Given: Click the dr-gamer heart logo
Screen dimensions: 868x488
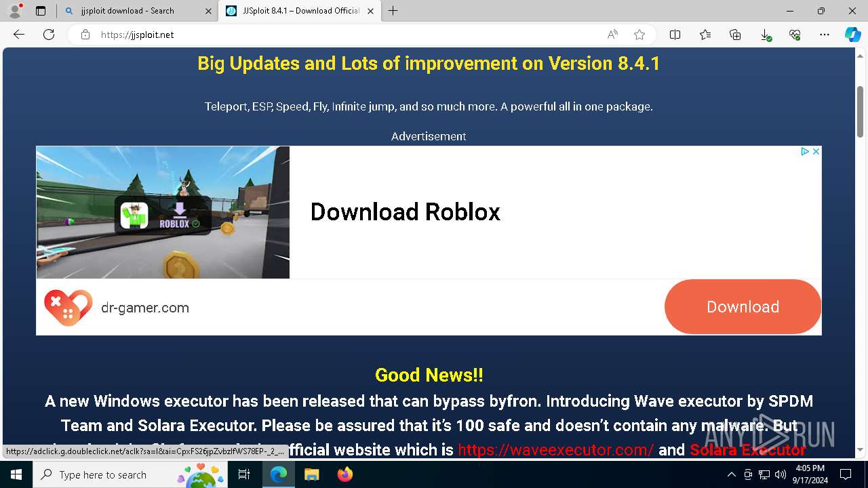Looking at the screenshot, I should click(x=68, y=308).
